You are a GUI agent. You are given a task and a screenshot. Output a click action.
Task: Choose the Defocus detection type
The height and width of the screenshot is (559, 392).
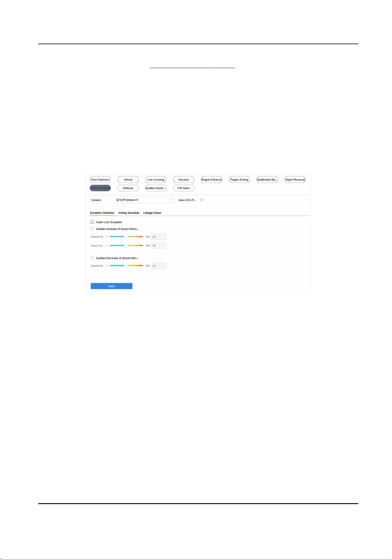tap(128, 188)
